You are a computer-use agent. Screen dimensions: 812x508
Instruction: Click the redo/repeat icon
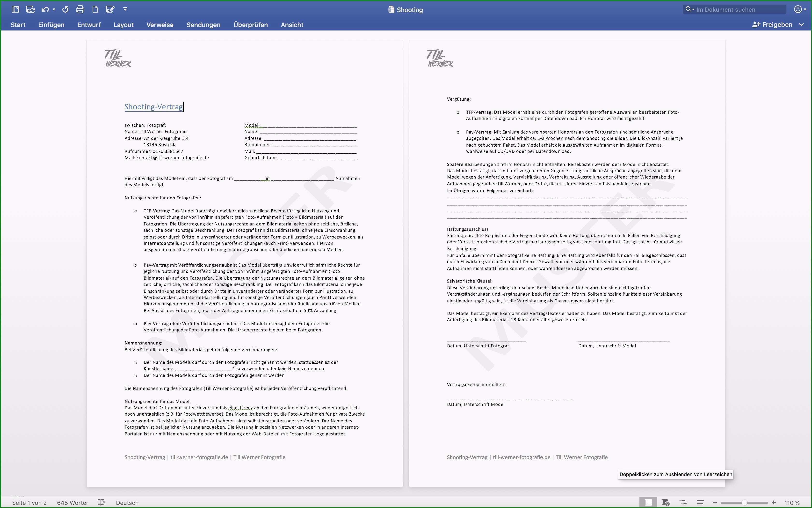pos(65,9)
